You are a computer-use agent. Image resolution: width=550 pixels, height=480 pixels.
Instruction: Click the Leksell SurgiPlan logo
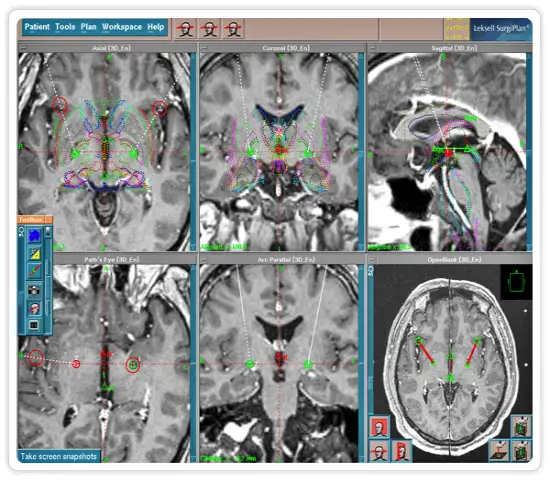[x=501, y=29]
